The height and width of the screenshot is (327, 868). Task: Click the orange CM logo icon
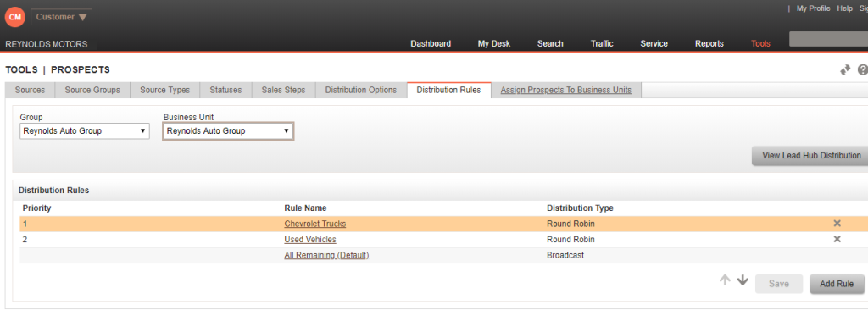click(15, 17)
